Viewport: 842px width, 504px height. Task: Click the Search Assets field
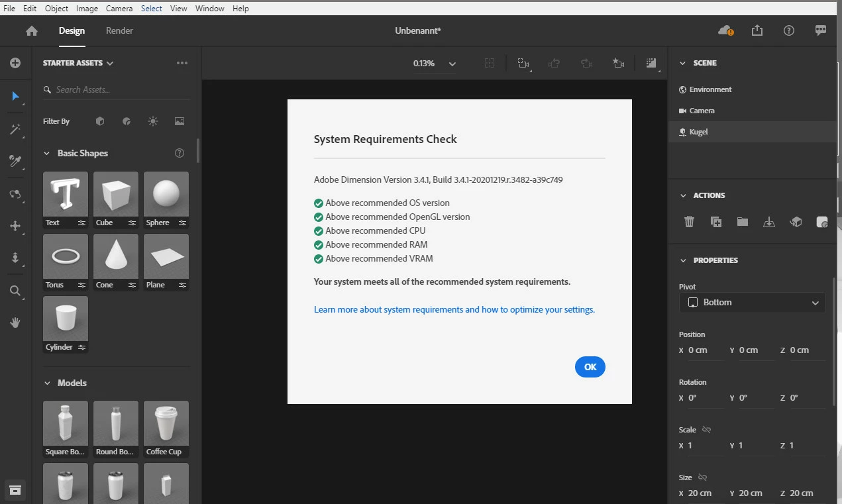click(116, 89)
